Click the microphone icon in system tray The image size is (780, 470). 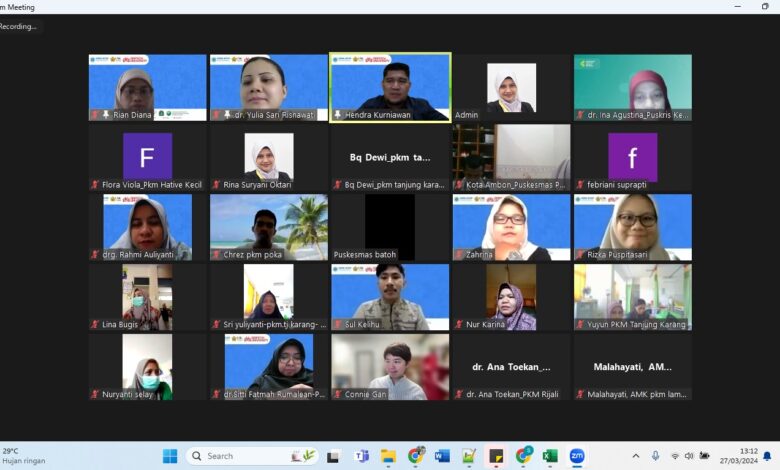655,456
